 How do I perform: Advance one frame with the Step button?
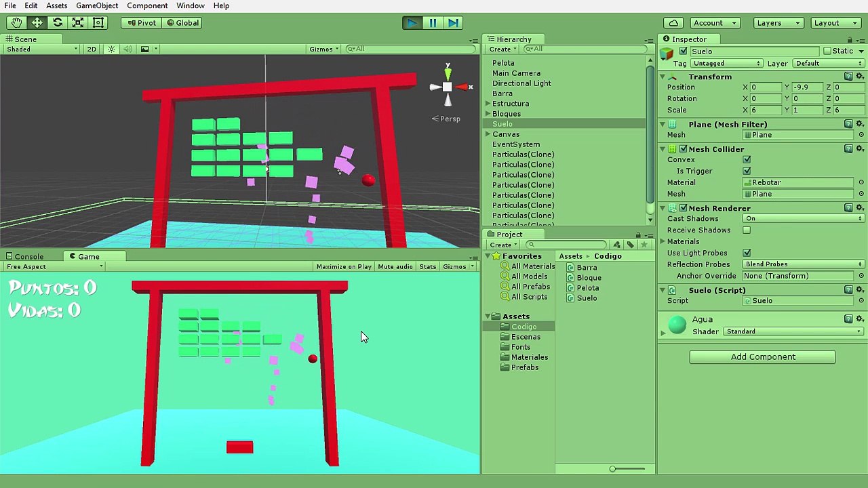tap(453, 22)
